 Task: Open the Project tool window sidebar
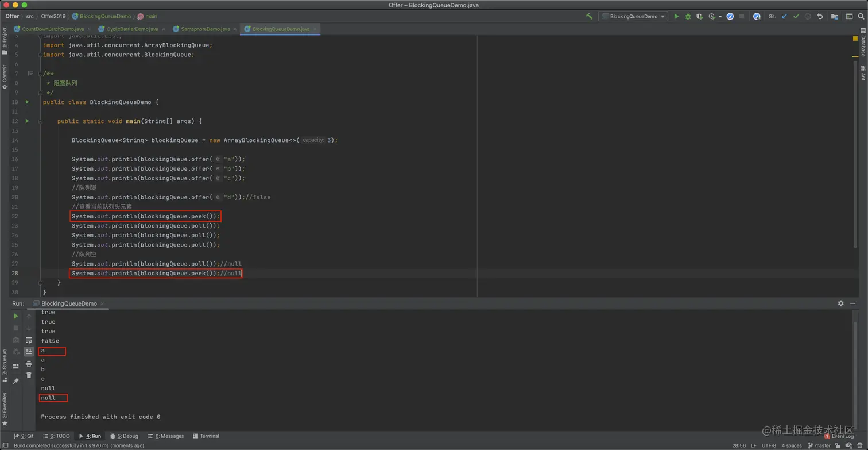click(5, 42)
